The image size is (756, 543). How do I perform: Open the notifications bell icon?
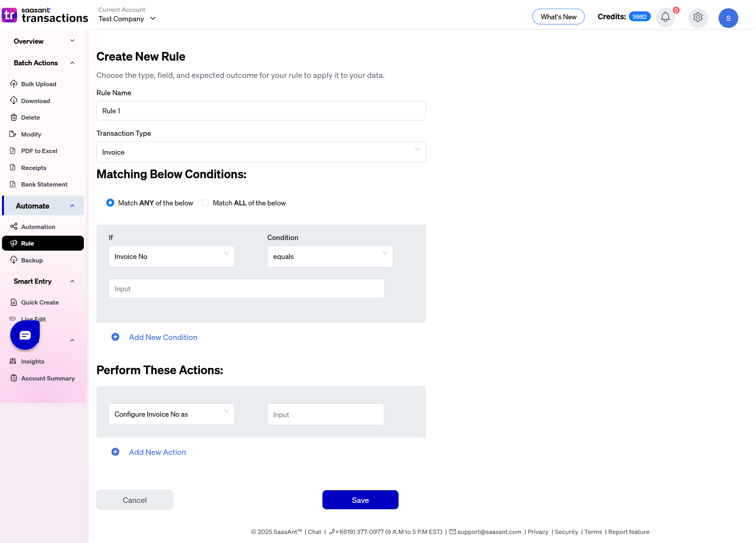coord(665,17)
